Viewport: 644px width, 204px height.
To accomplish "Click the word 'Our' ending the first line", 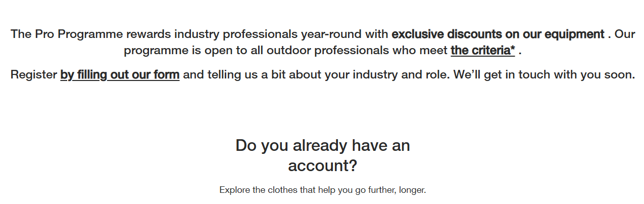I will 624,34.
